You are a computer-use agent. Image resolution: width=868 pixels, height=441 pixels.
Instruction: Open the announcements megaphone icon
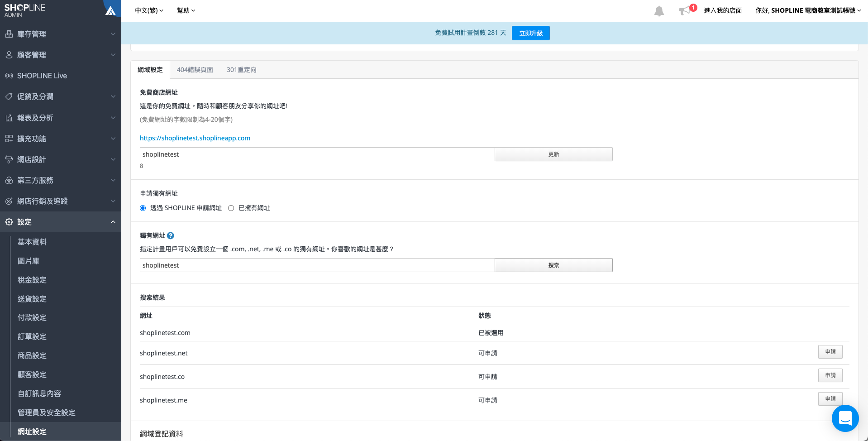tap(684, 10)
